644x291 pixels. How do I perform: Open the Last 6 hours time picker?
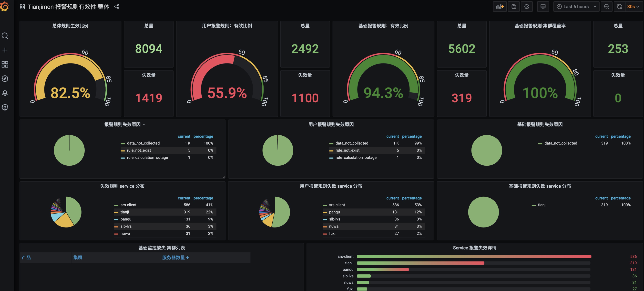(x=576, y=7)
